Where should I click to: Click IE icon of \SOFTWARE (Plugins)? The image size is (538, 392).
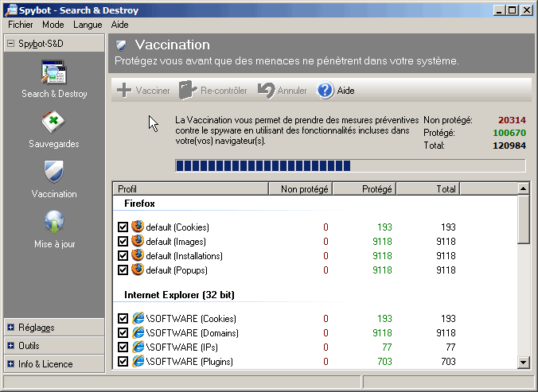(138, 362)
